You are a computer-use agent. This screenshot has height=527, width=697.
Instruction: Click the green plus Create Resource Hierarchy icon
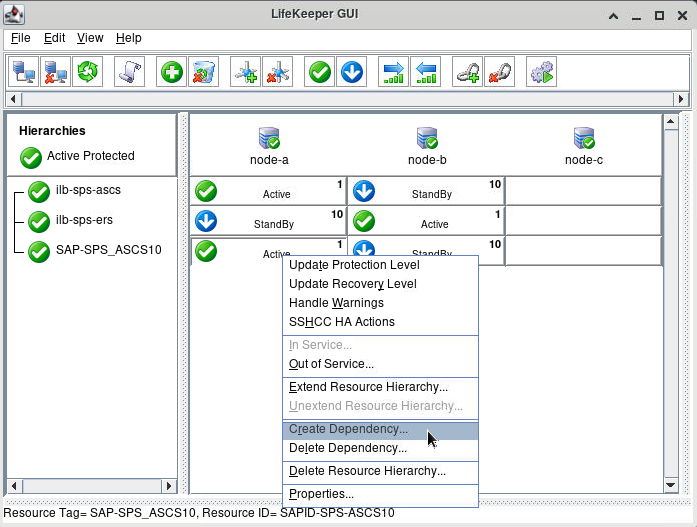tap(172, 72)
